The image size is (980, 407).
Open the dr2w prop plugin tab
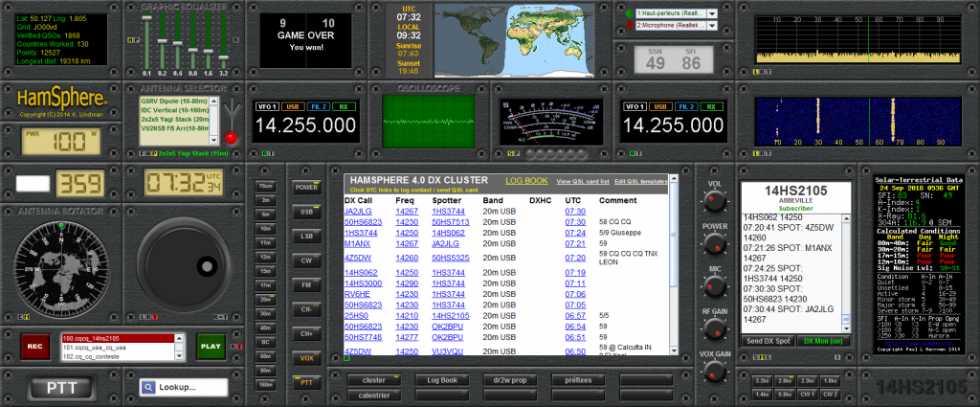511,380
